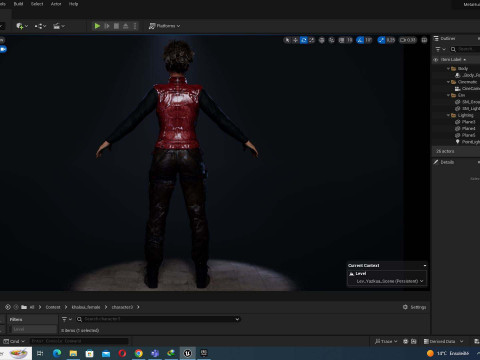Open Outliner filter options dropdown
Viewport: 480px width, 360px height.
pos(440,49)
